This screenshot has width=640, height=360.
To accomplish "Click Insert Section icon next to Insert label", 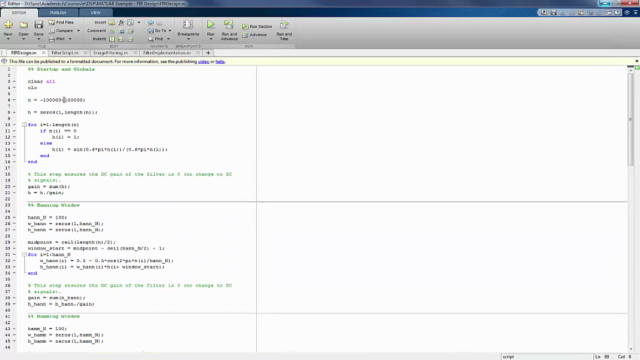I will tap(112, 22).
